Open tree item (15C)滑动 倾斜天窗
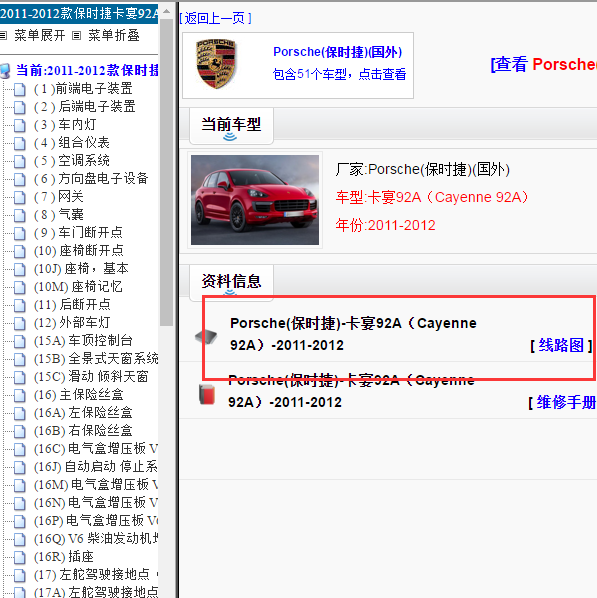 click(x=91, y=377)
